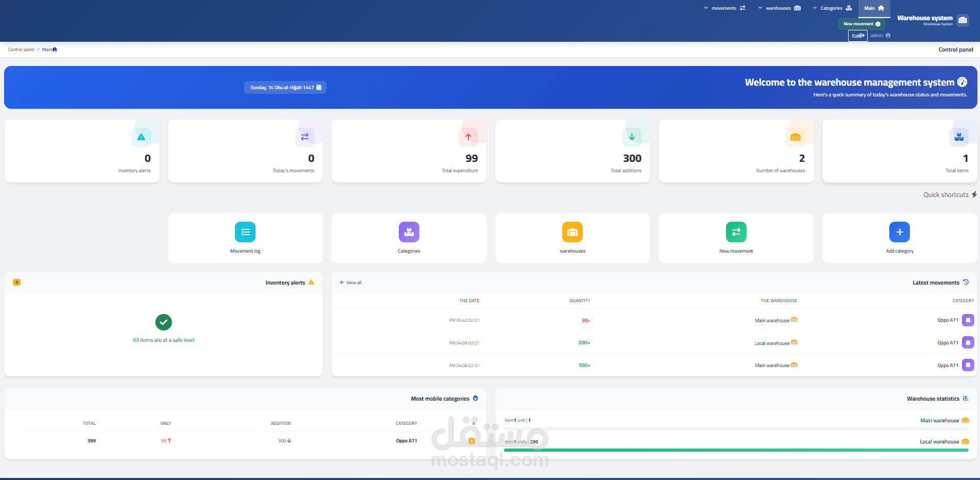Screen dimensions: 980x480
Task: Click the welcome banner dashboard icon
Action: click(962, 82)
